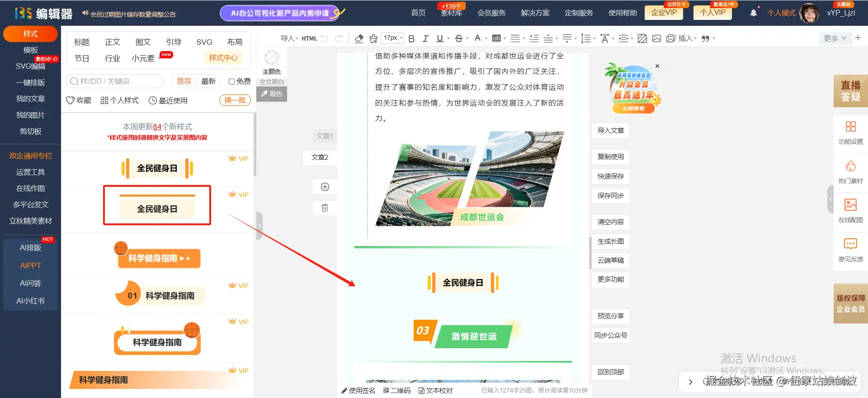Open 意见反馈 in right sidebar

[850, 250]
